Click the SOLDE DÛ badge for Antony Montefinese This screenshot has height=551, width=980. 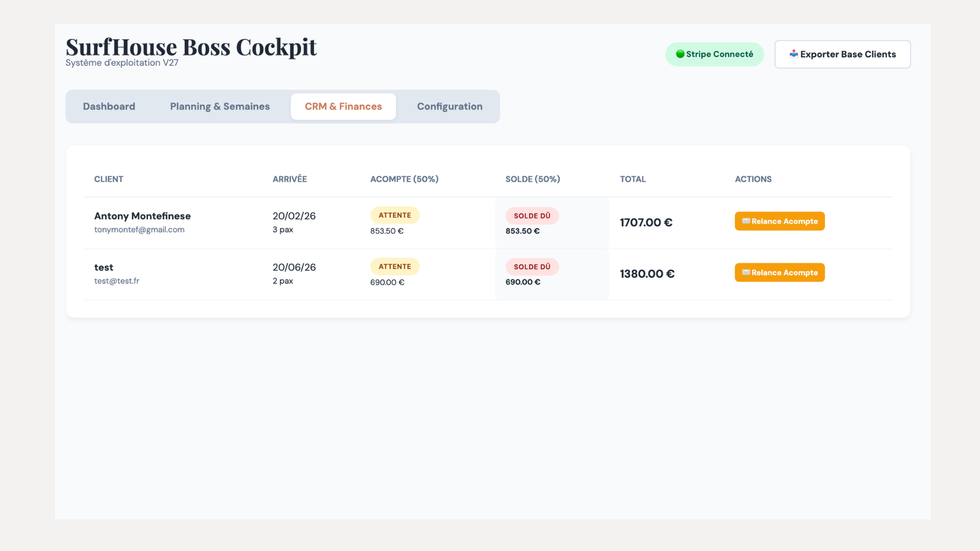(532, 215)
